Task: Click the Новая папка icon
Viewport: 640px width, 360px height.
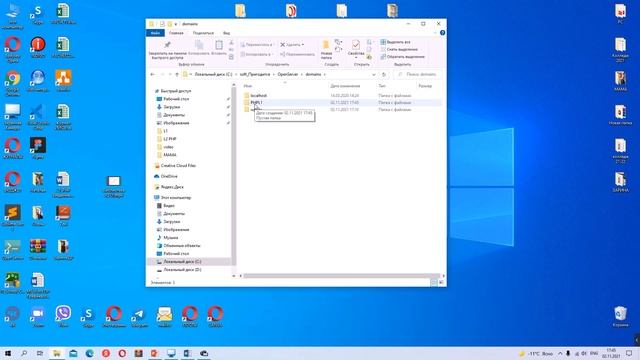Action: pyautogui.click(x=326, y=44)
